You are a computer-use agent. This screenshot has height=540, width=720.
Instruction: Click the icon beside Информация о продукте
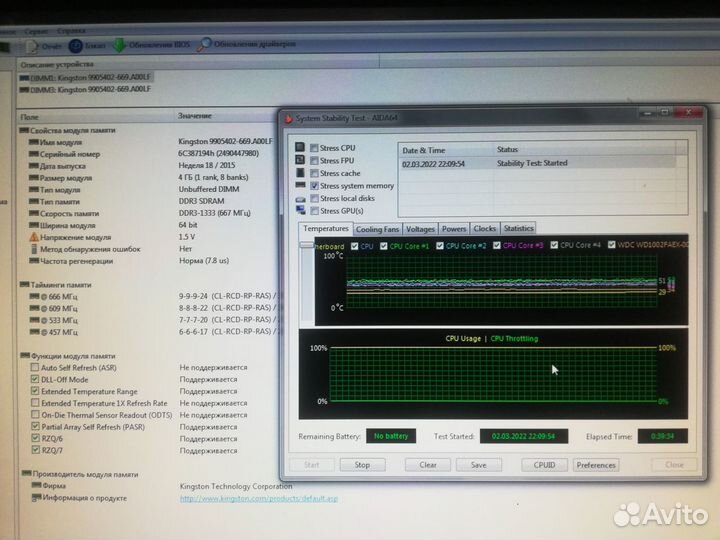point(37,497)
